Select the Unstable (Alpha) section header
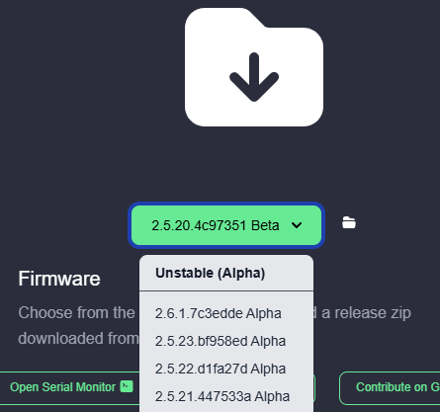Image resolution: width=440 pixels, height=412 pixels. [x=210, y=273]
